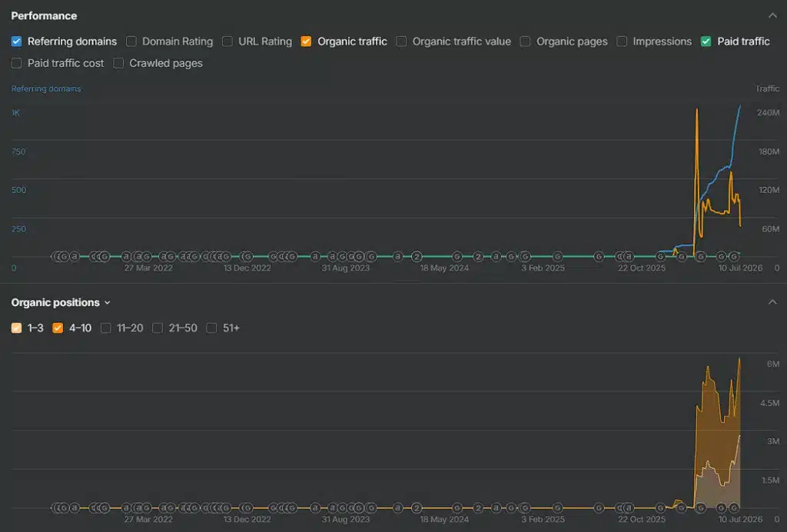Open the 'a' marker above 22 Oct 2025 in Performance chart
The width and height of the screenshot is (787, 532).
click(x=629, y=257)
